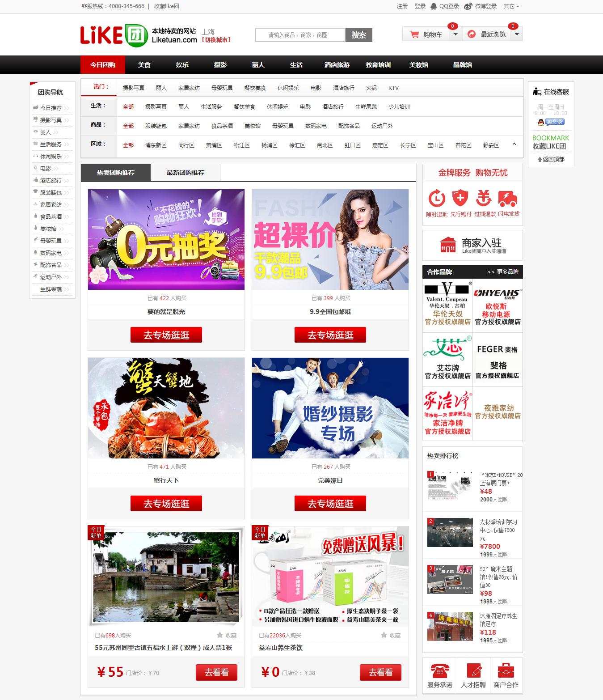Favorite the 益寿山养生茶饮 deal with star
603x700 pixels.
pyautogui.click(x=384, y=635)
